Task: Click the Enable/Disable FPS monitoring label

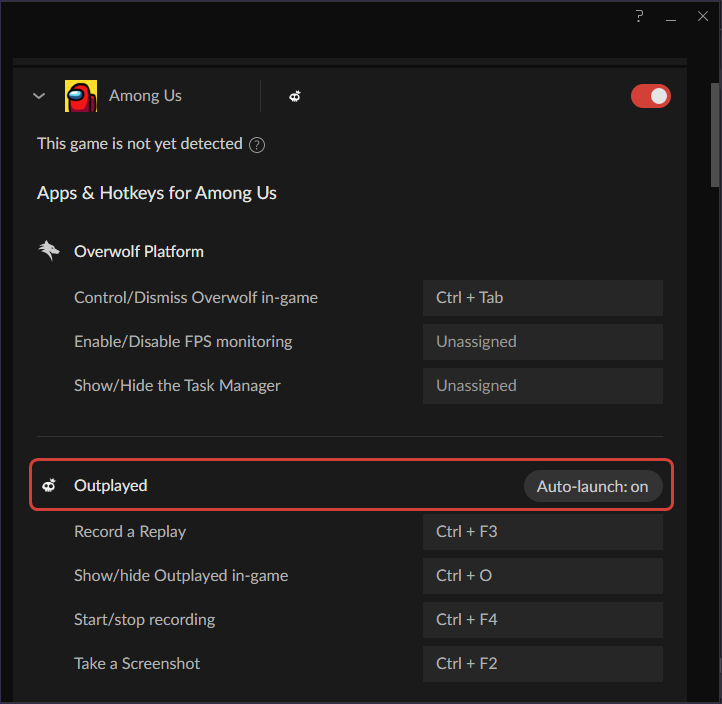Action: tap(183, 342)
